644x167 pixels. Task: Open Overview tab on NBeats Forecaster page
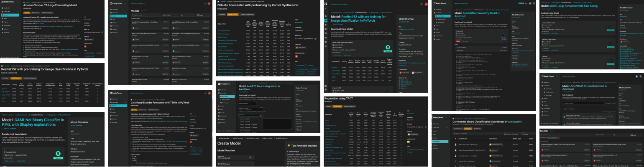(222, 15)
